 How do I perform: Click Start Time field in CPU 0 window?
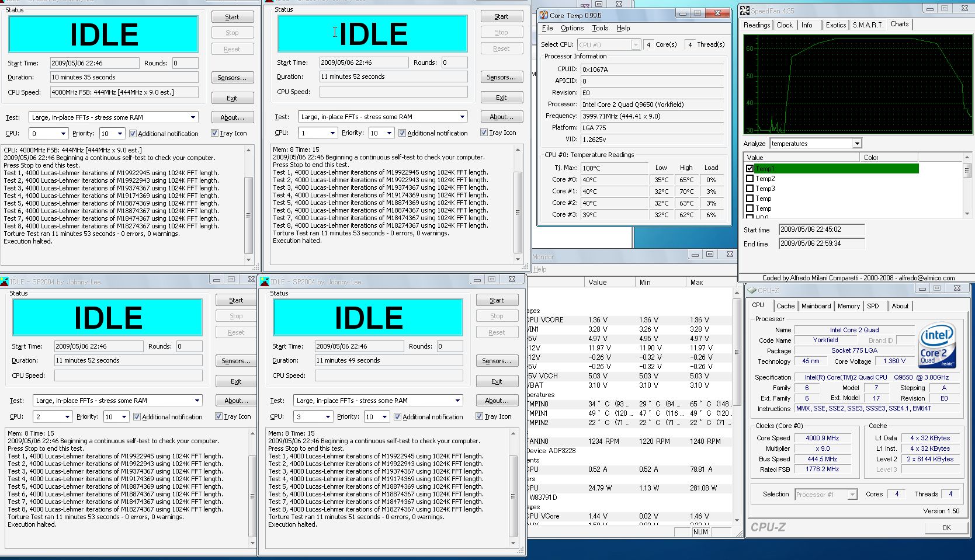(95, 63)
